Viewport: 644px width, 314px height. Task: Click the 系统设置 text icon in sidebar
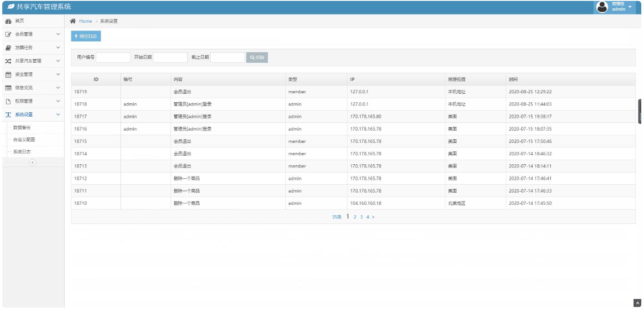tap(7, 115)
